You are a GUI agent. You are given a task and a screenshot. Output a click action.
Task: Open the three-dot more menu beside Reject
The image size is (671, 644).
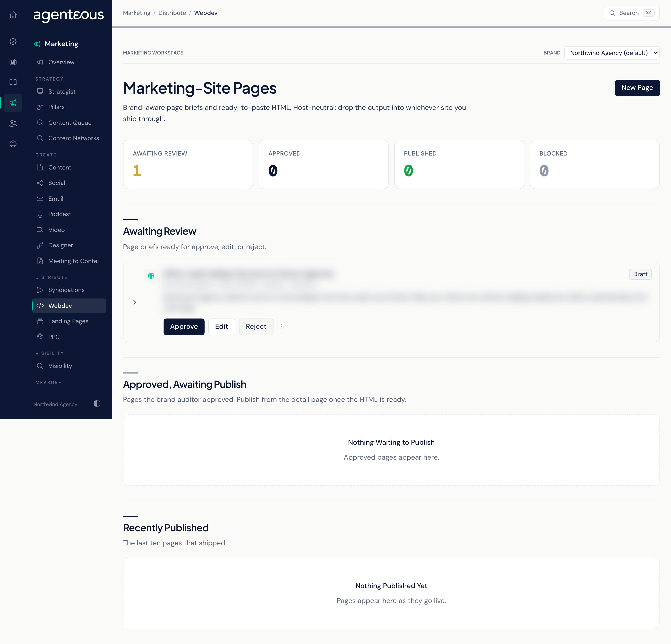pos(282,327)
